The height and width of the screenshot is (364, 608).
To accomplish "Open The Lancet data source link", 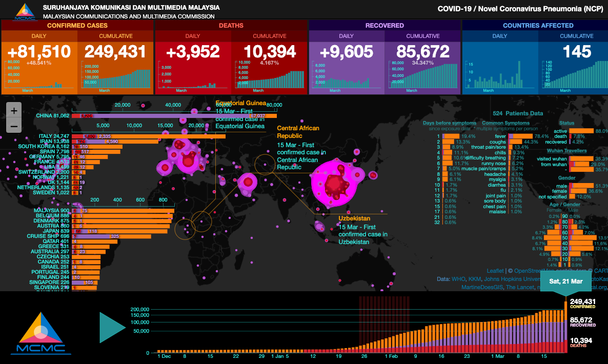I will [x=521, y=288].
